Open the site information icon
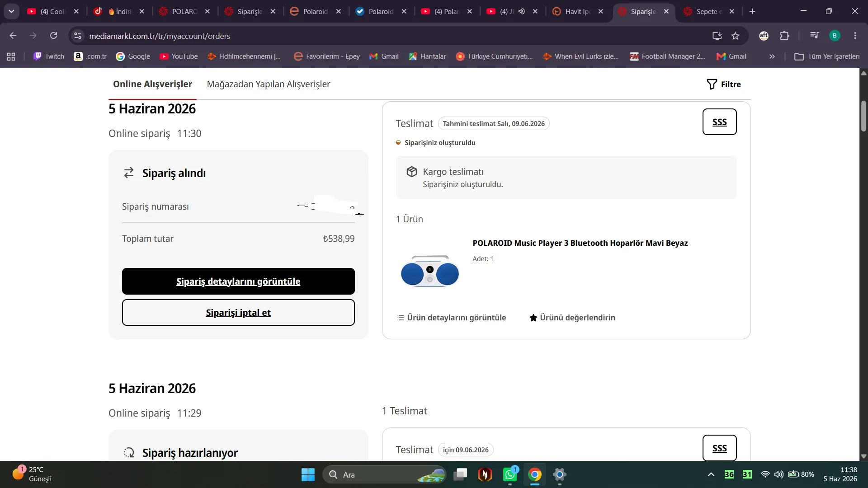The height and width of the screenshot is (488, 868). (78, 36)
